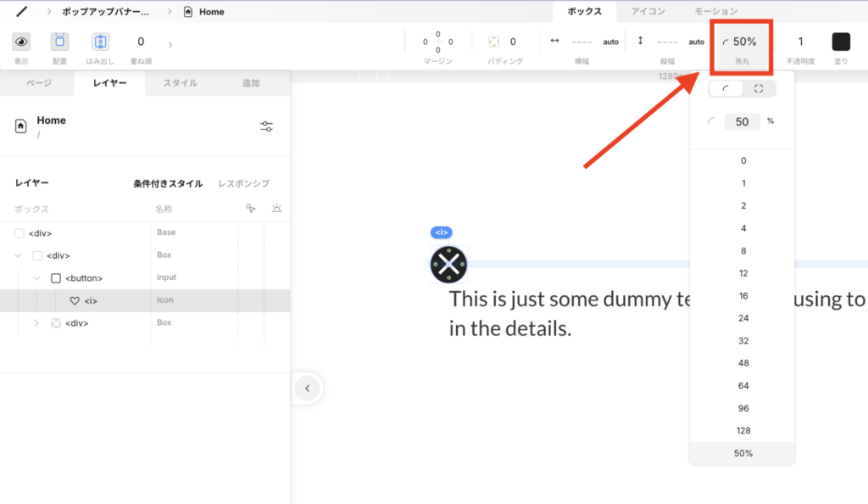Select uniform corner radius mode toggle
This screenshot has height=504, width=868.
coord(726,88)
